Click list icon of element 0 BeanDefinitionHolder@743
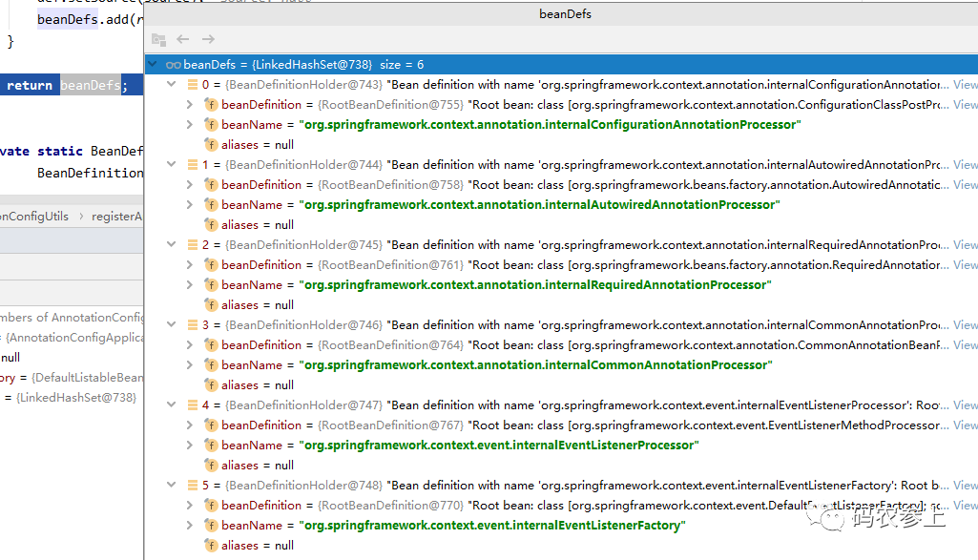Image resolution: width=978 pixels, height=560 pixels. coord(193,84)
